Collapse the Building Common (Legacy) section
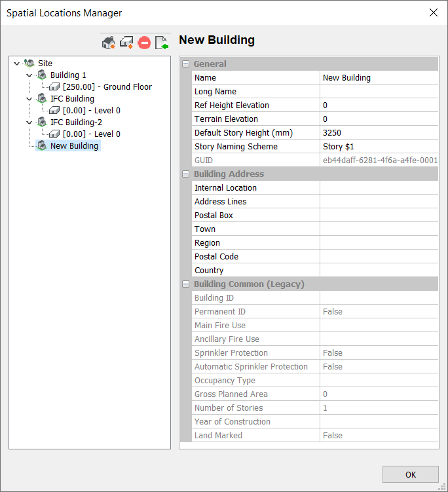Viewport: 448px width, 492px height. coord(186,284)
